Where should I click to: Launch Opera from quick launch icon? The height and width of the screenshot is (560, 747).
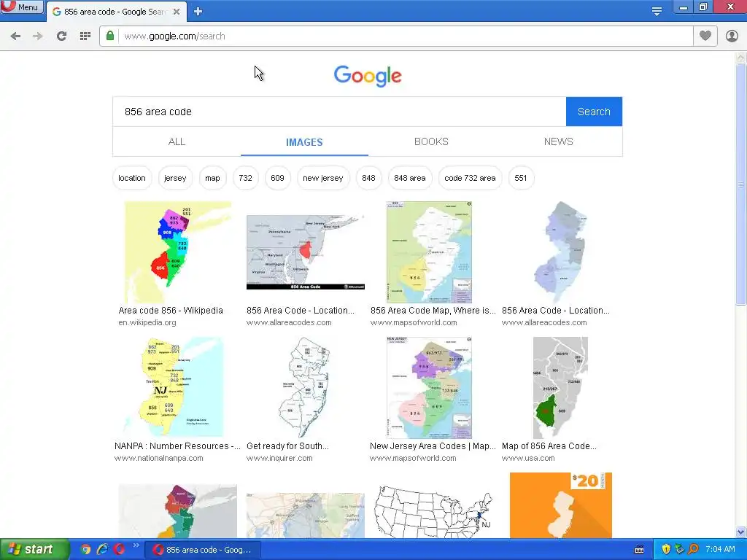tap(119, 550)
